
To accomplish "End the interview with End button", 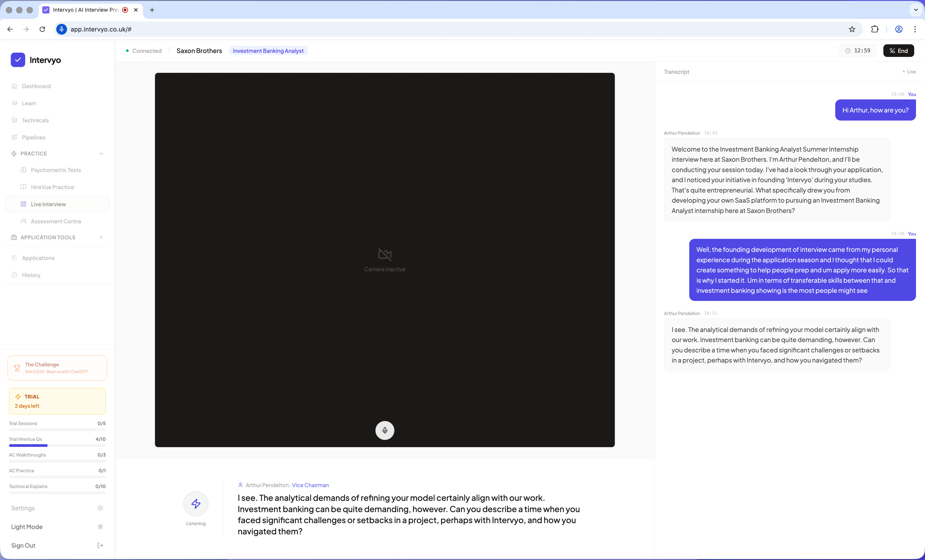I will (x=898, y=51).
